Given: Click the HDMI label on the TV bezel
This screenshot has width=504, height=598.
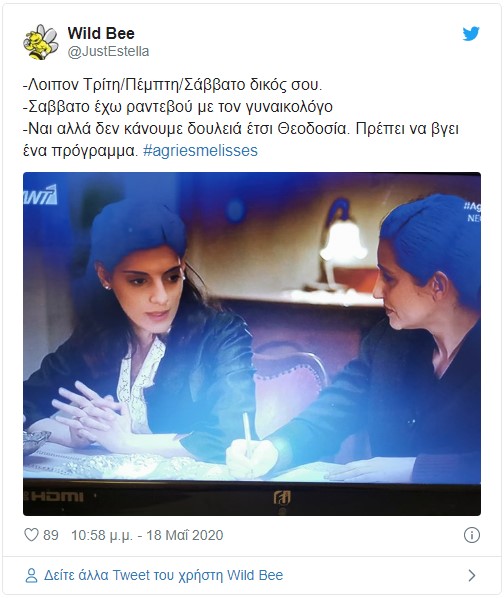Looking at the screenshot, I should tap(54, 496).
